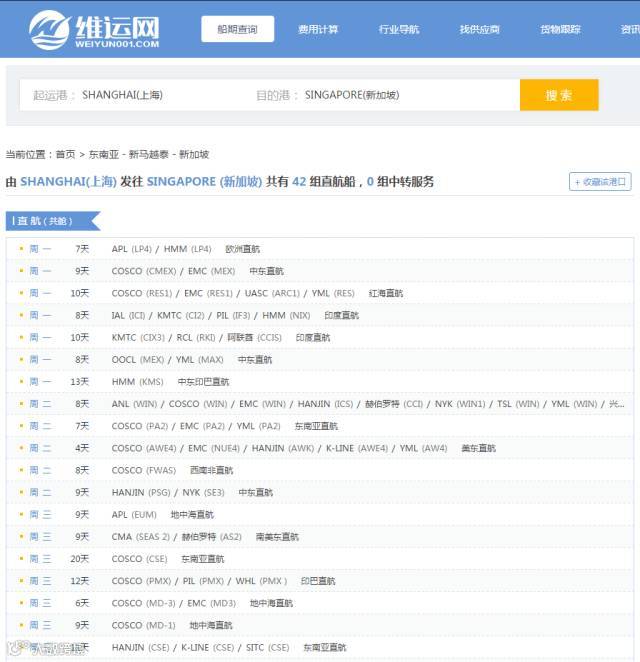Select the CMA (SEAS 2) 南美东直航 row
Screen dimensions: 640x662
[x=320, y=537]
